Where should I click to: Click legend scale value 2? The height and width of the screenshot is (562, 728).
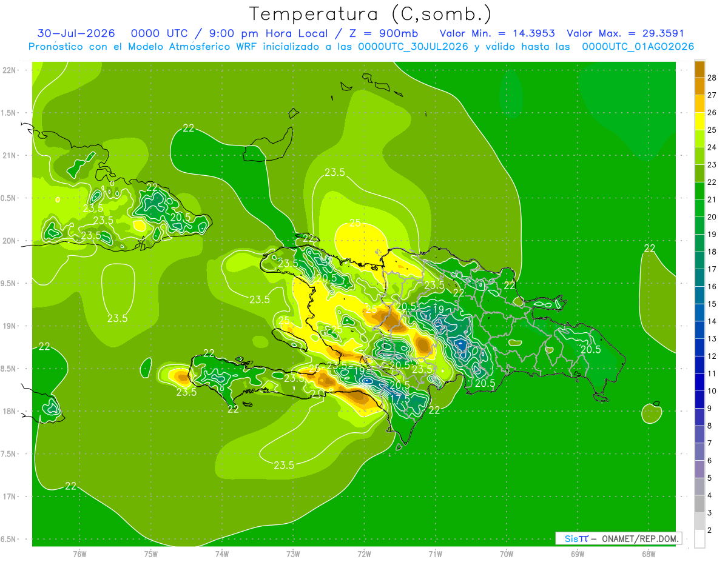pyautogui.click(x=710, y=530)
